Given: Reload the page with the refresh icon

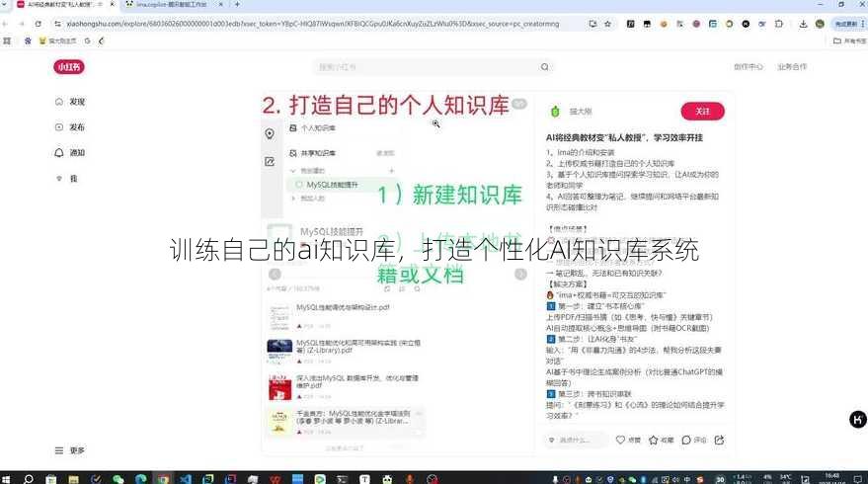Looking at the screenshot, I should 39,24.
